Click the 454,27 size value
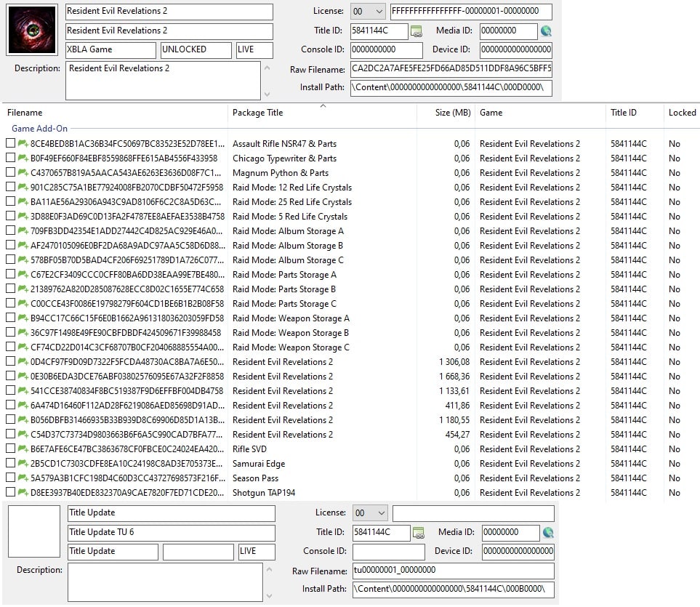The width and height of the screenshot is (700, 607). pos(457,434)
